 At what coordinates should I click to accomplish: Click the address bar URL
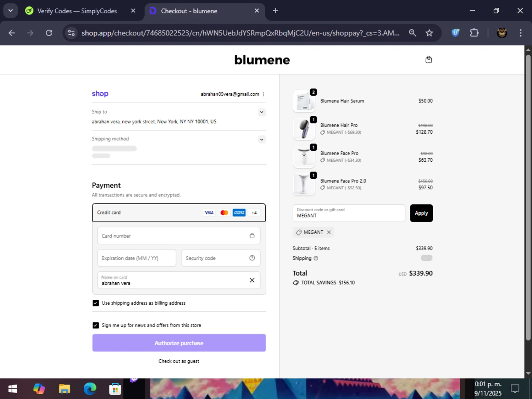240,33
